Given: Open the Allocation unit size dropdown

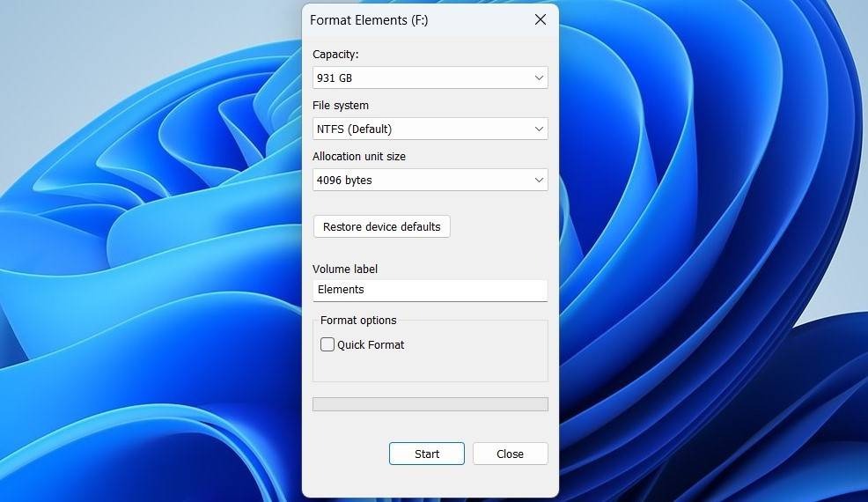Looking at the screenshot, I should (430, 180).
